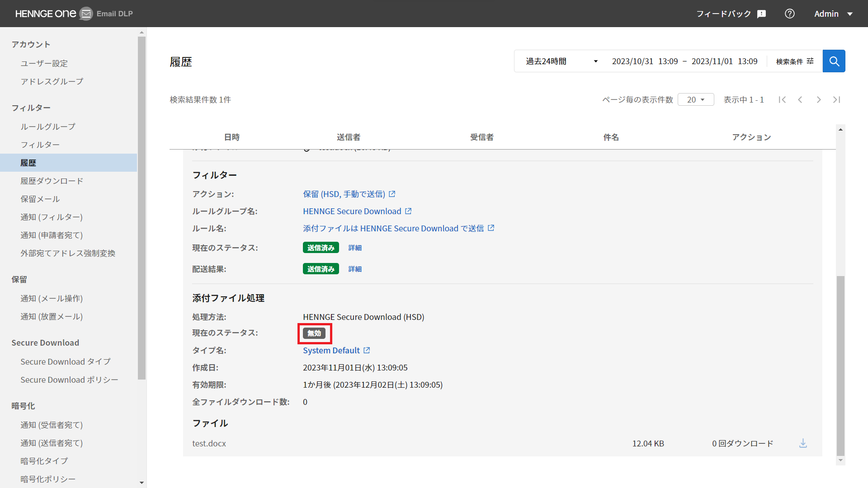This screenshot has width=868, height=488.
Task: Click the 無効 status badge
Action: pyautogui.click(x=314, y=333)
